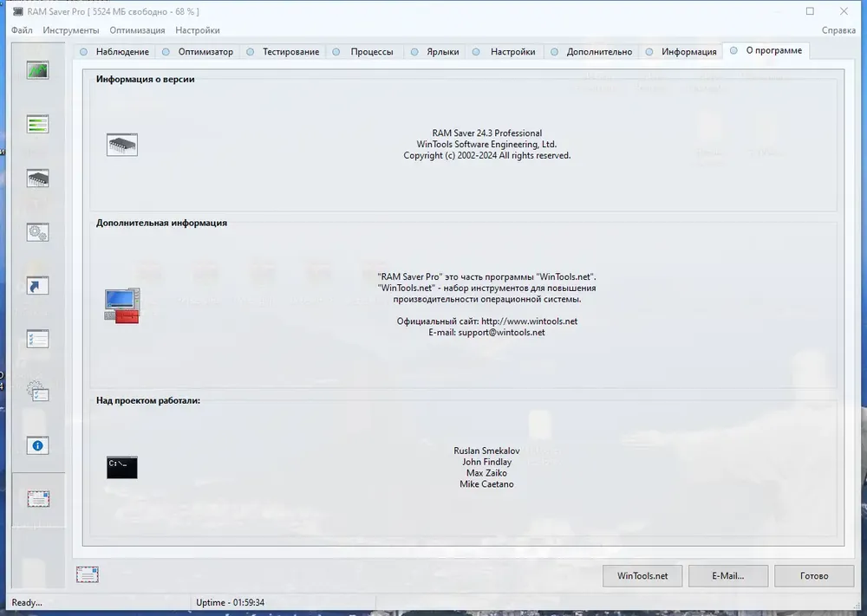
Task: Click the envelope icon near bottom buttons
Action: pos(88,574)
